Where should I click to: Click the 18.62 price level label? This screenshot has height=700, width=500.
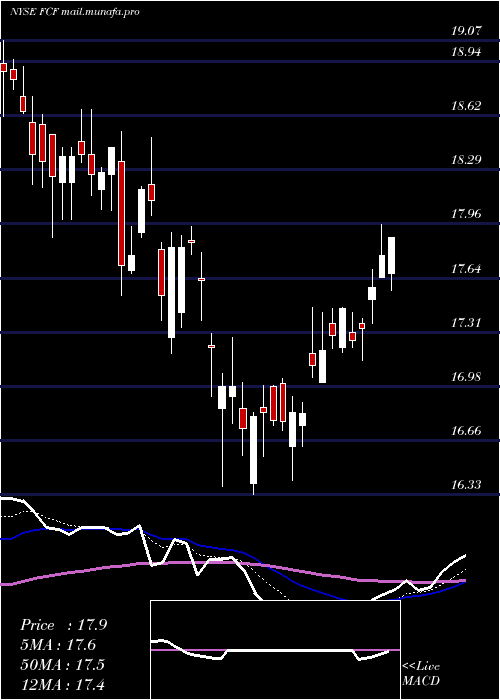(466, 106)
